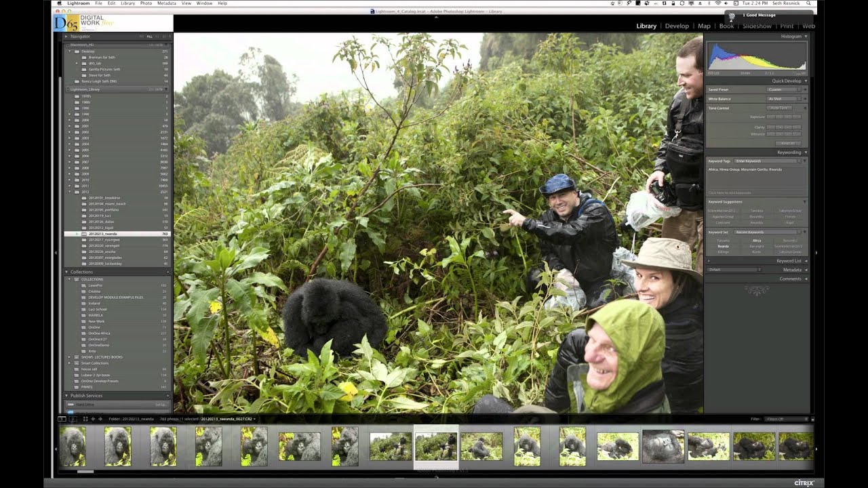
Task: Go forward with the right arrow icon
Action: 100,419
